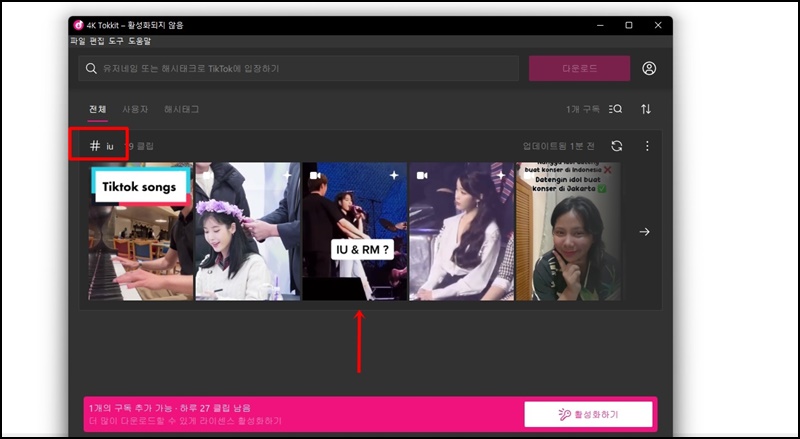Click the # iu hashtag title
Image resolution: width=800 pixels, height=439 pixels.
(101, 146)
